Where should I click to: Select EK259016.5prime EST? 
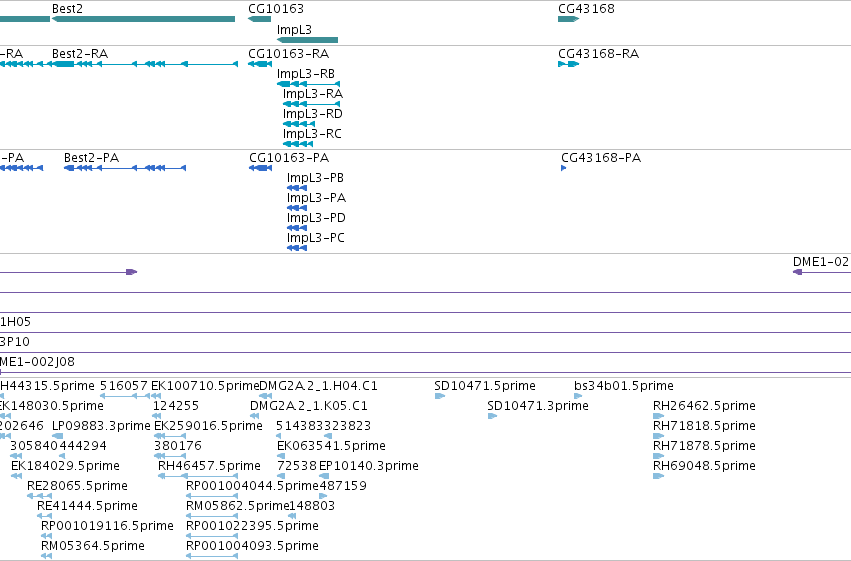[x=170, y=436]
